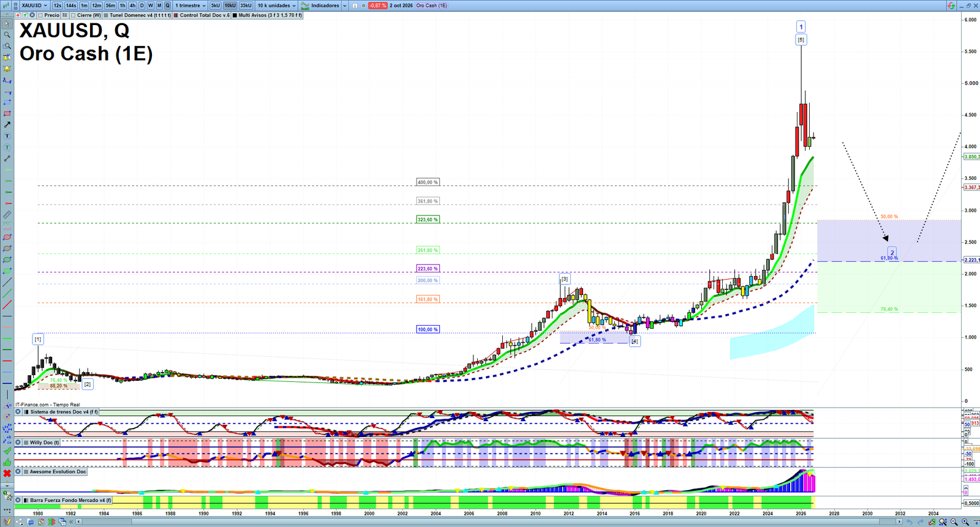Click the scrollbar left arrow
This screenshot has width=980, height=527.
tap(78, 522)
